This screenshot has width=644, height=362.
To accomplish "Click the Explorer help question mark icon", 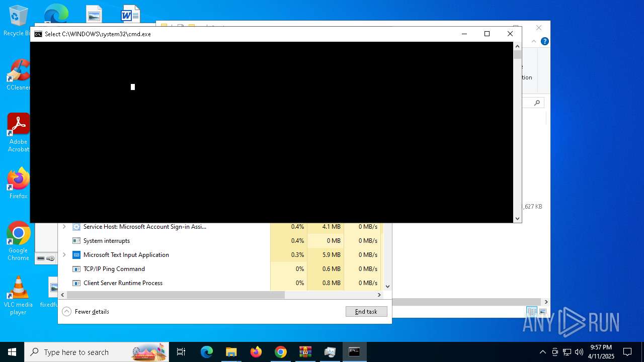I will click(544, 41).
